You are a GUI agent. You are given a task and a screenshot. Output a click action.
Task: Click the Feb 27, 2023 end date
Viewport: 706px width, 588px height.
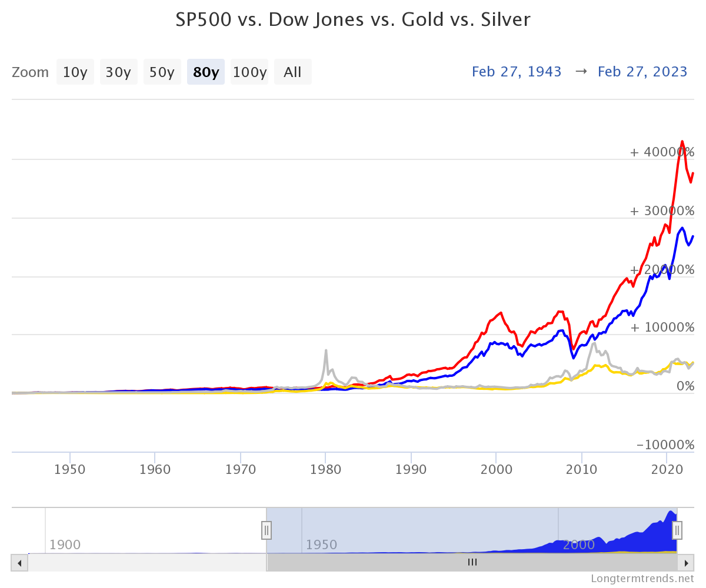(x=642, y=72)
